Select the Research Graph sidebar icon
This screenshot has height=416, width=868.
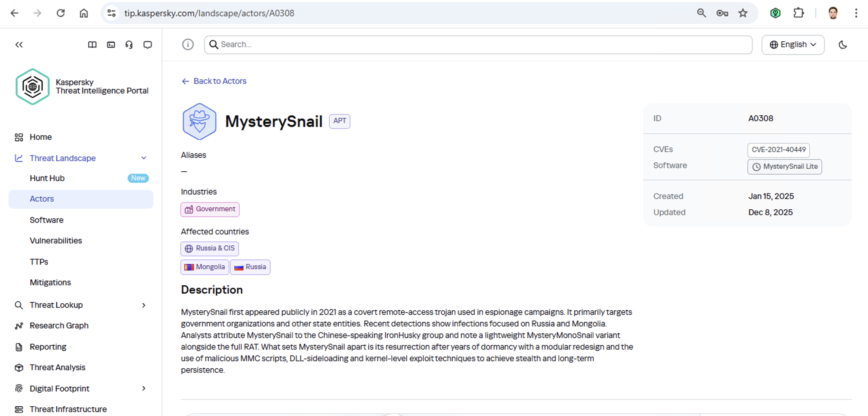[19, 326]
